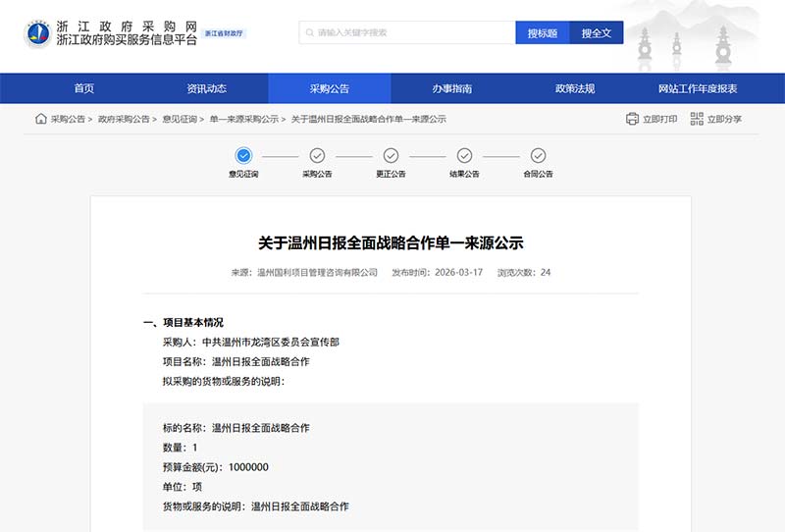The height and width of the screenshot is (532, 785).
Task: Select the 更正公告 step checkmark circle
Action: point(391,155)
